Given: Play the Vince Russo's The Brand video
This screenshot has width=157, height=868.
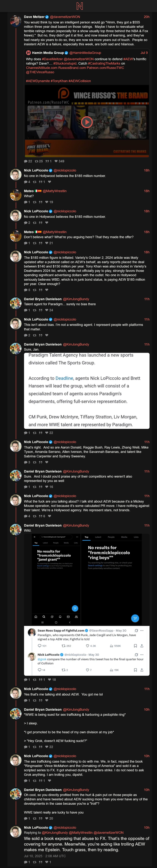Looking at the screenshot, I should point(87,122).
